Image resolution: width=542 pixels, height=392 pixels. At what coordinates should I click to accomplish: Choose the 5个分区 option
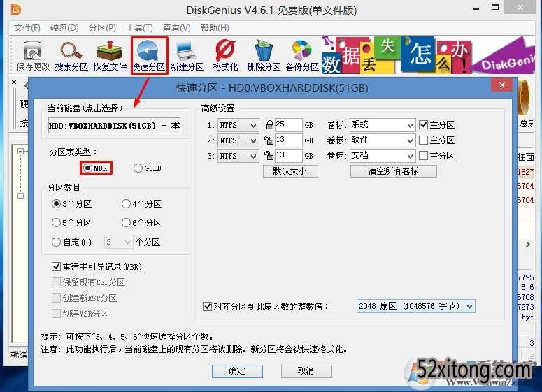pyautogui.click(x=71, y=223)
